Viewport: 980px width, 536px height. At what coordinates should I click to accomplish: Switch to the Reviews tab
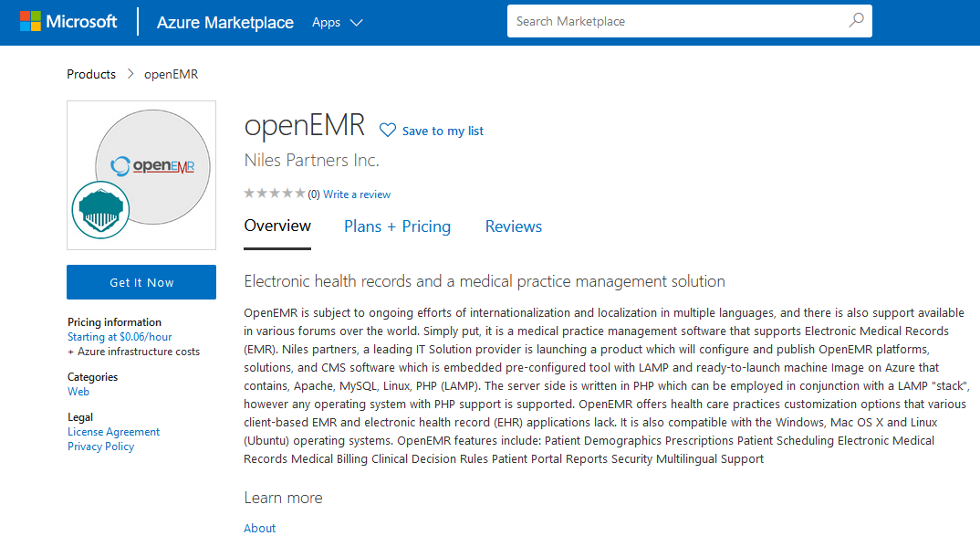click(513, 226)
